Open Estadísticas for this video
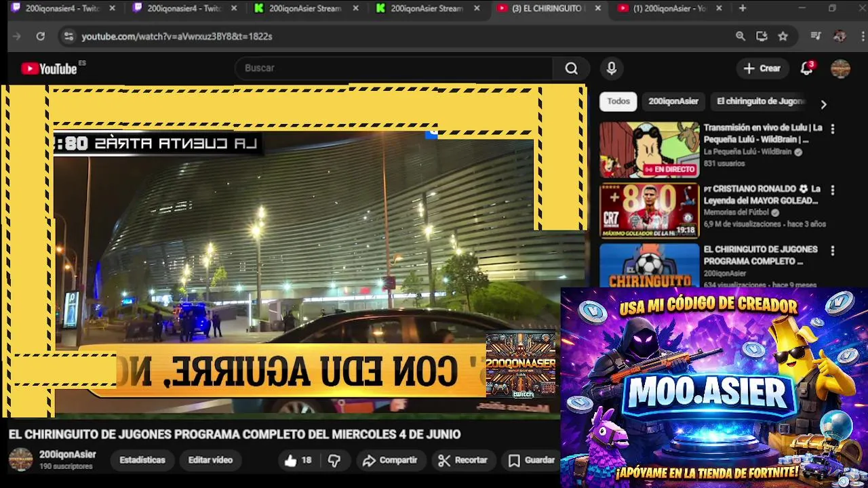This screenshot has width=868, height=488. (142, 460)
